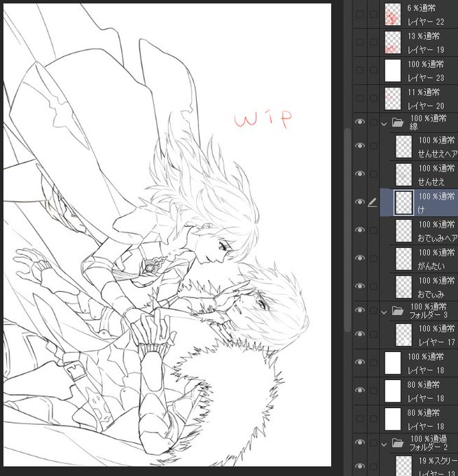The image size is (458, 476).
Task: Click the layer name レイヤー 20
Action: point(426,106)
